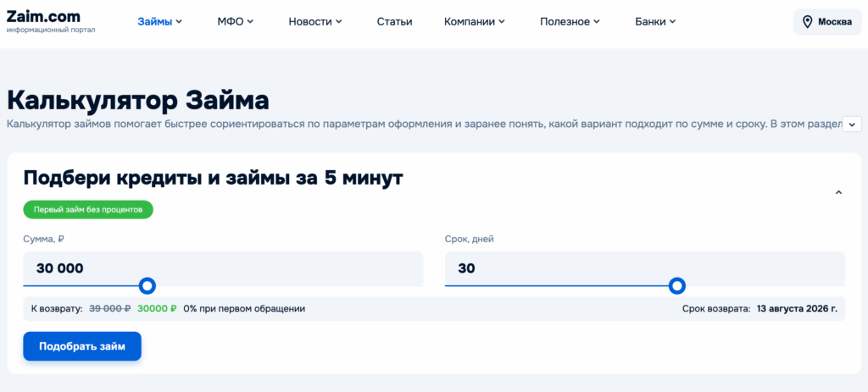Click the Москва city selector button
This screenshot has width=868, height=392.
tap(827, 22)
